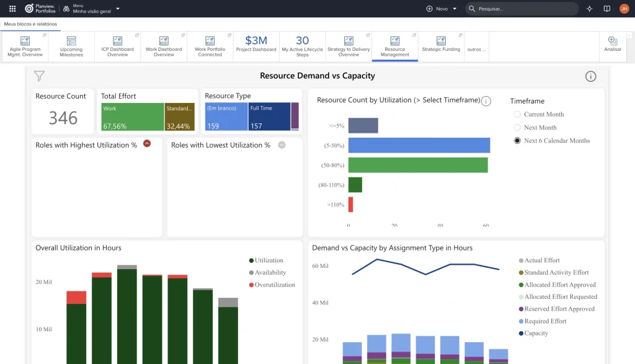
Task: Toggle the Required Effort legend item
Action: [x=543, y=321]
